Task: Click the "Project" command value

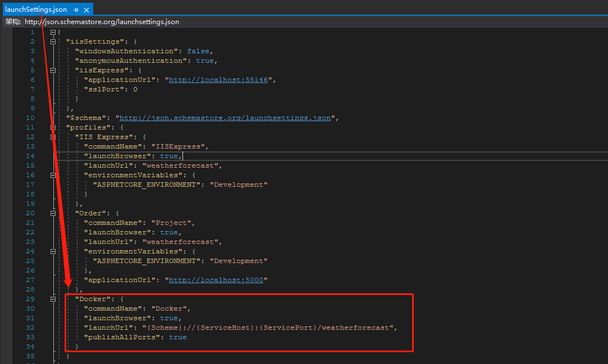Action: (x=171, y=223)
